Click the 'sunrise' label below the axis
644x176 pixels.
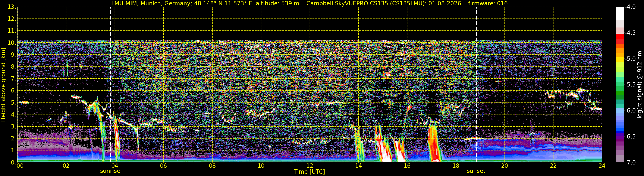pyautogui.click(x=110, y=171)
